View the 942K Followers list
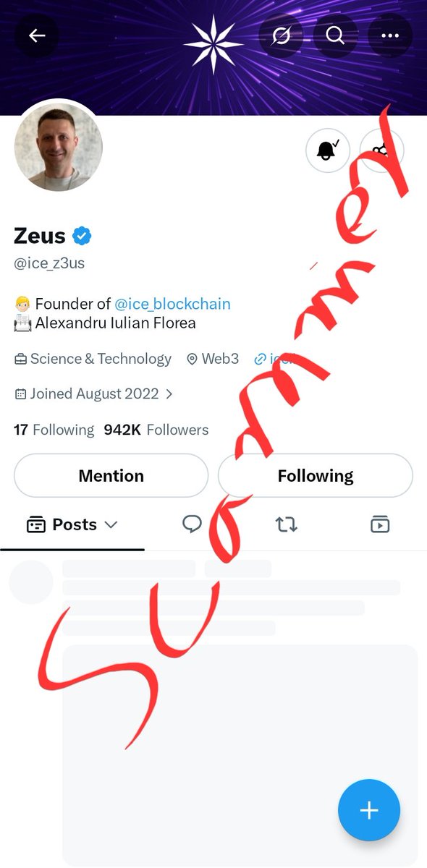Image resolution: width=427 pixels, height=868 pixels. coord(156,430)
